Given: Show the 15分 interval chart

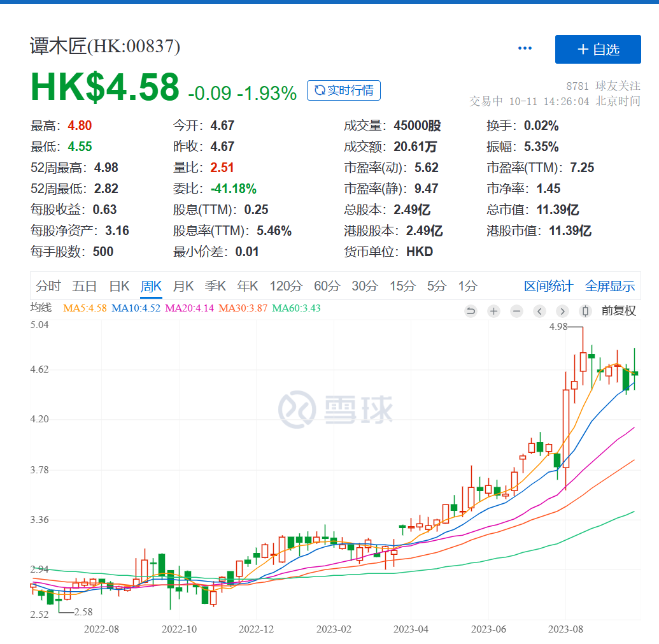Looking at the screenshot, I should (x=402, y=286).
